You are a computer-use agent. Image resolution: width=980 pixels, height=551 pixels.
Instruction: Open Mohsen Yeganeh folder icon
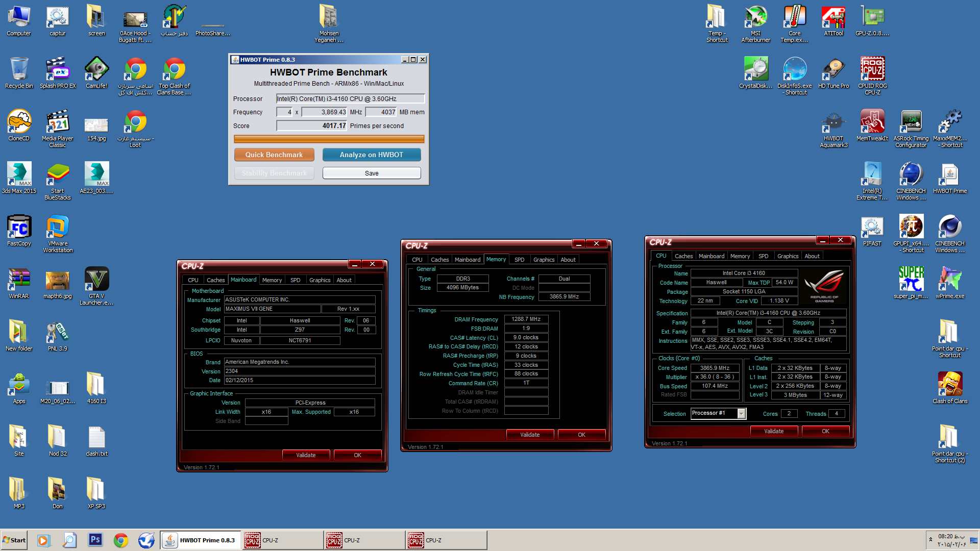point(329,23)
